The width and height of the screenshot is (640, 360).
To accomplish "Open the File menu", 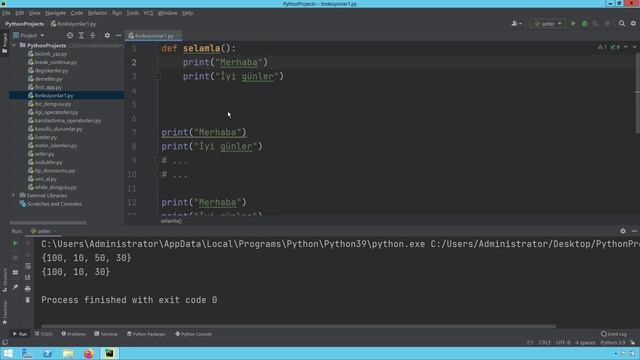I will 6,13.
